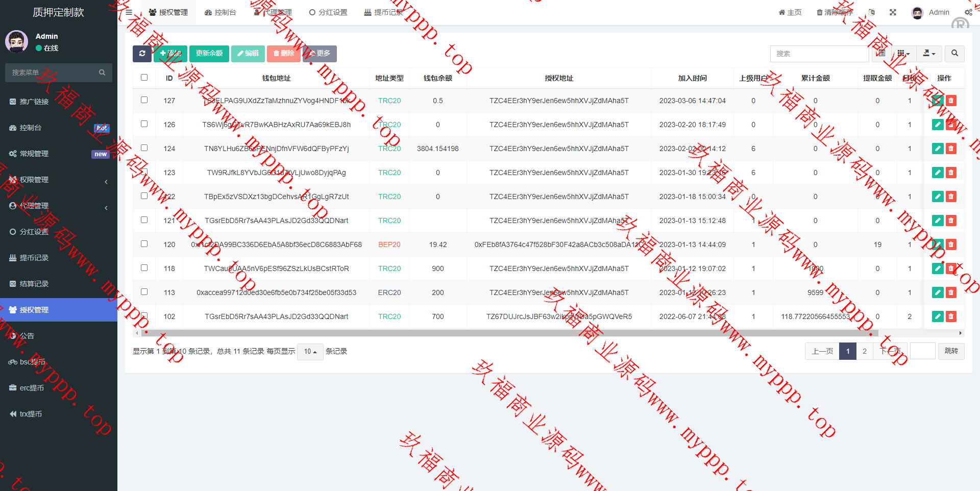Switch to the 控制台 tab in top bar
The height and width of the screenshot is (491, 980).
pyautogui.click(x=220, y=12)
